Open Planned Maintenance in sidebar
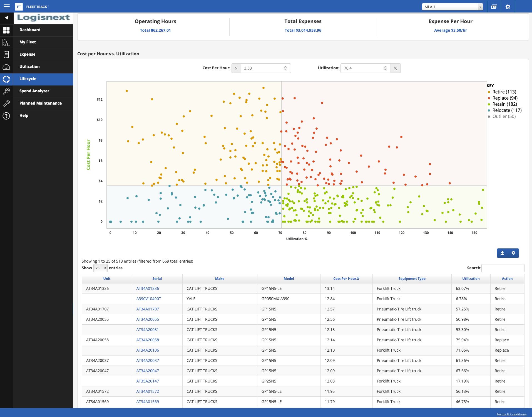 [41, 103]
